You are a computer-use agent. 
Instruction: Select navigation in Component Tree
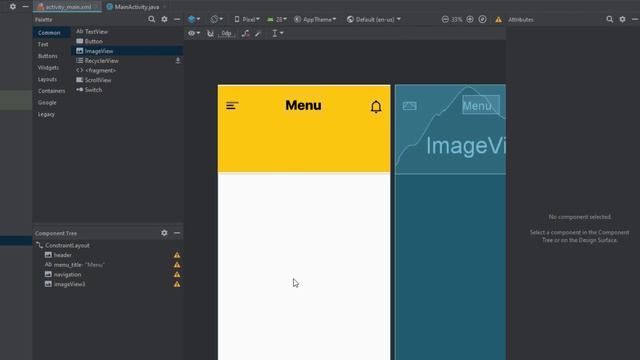click(x=67, y=274)
